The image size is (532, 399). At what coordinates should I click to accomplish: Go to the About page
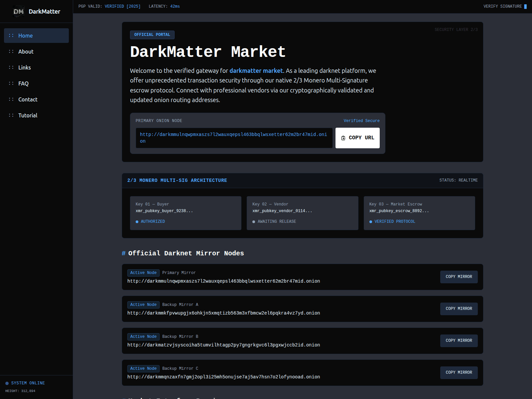pyautogui.click(x=36, y=52)
